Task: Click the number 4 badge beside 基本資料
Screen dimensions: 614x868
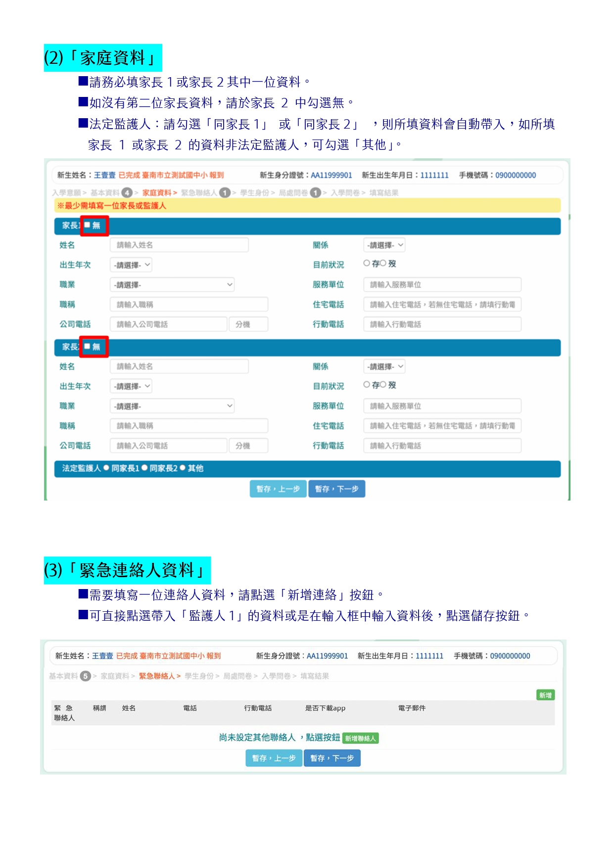Action: [127, 192]
